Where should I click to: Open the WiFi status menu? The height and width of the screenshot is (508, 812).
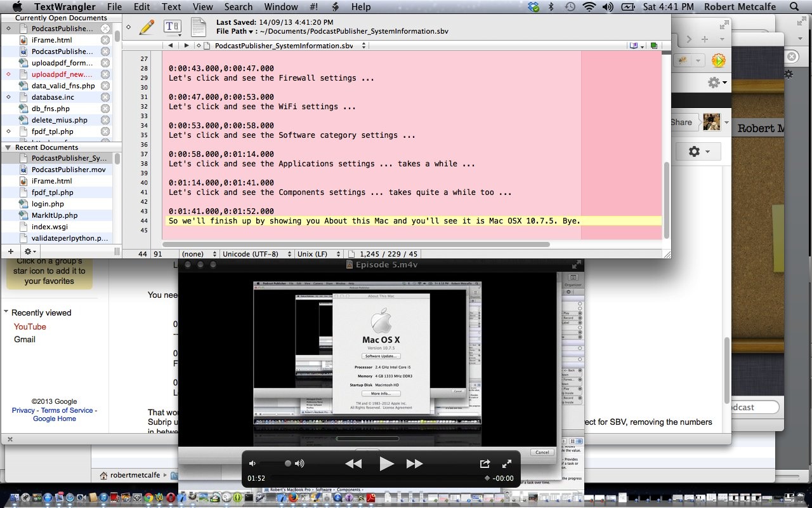point(589,7)
